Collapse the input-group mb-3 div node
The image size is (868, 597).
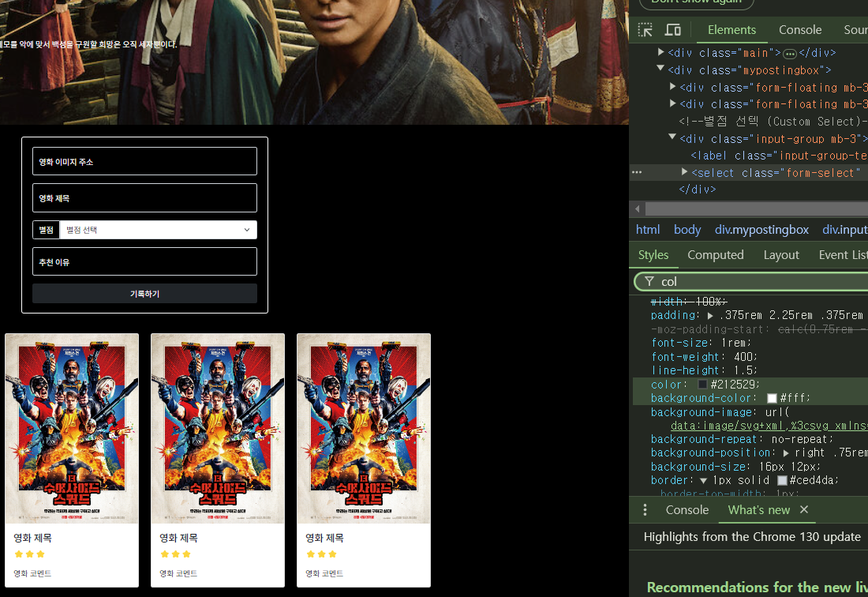coord(672,137)
